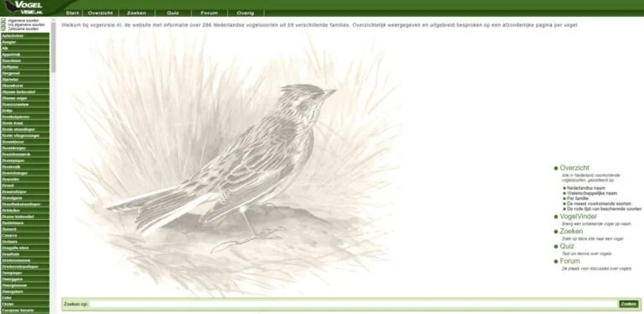Open the Overzicht menu tab
Viewport: 644px width, 314px height.
(101, 13)
